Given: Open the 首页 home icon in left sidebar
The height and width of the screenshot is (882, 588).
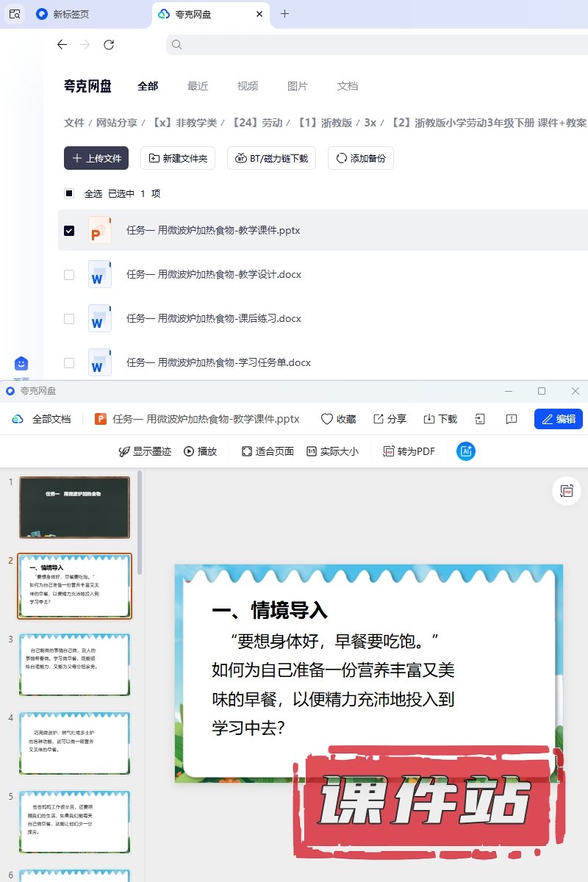Looking at the screenshot, I should click(21, 365).
